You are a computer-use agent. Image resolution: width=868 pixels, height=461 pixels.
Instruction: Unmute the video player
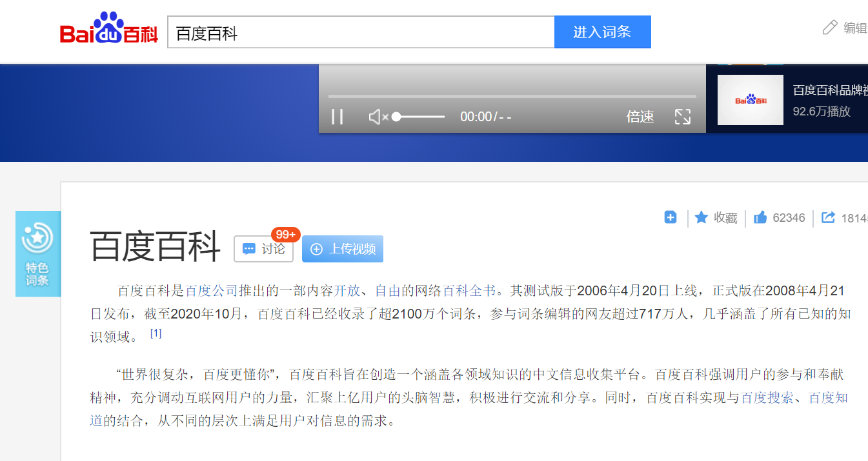click(378, 117)
